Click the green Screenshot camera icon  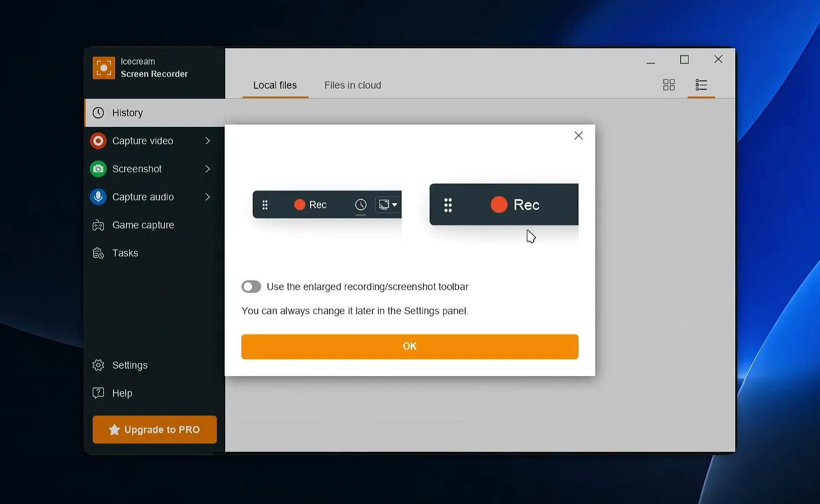click(x=98, y=169)
